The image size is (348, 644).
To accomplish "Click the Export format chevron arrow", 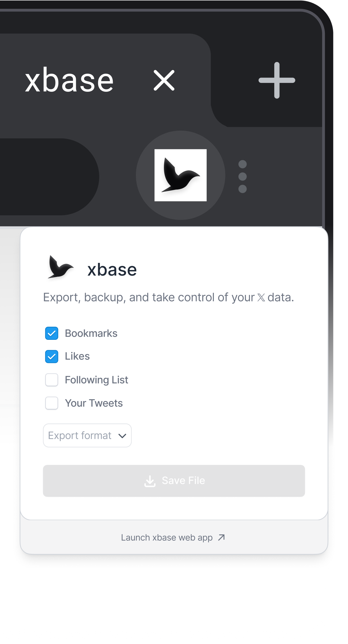I will tap(122, 436).
